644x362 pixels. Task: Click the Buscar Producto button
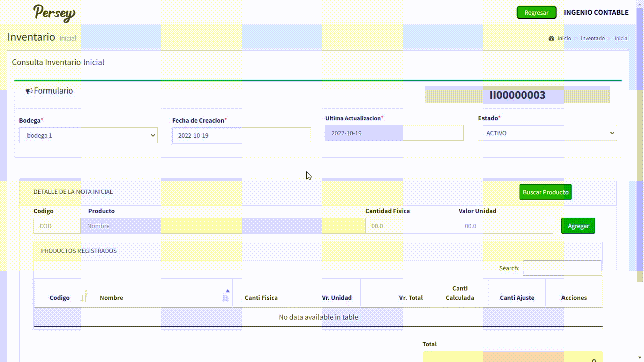coord(545,192)
